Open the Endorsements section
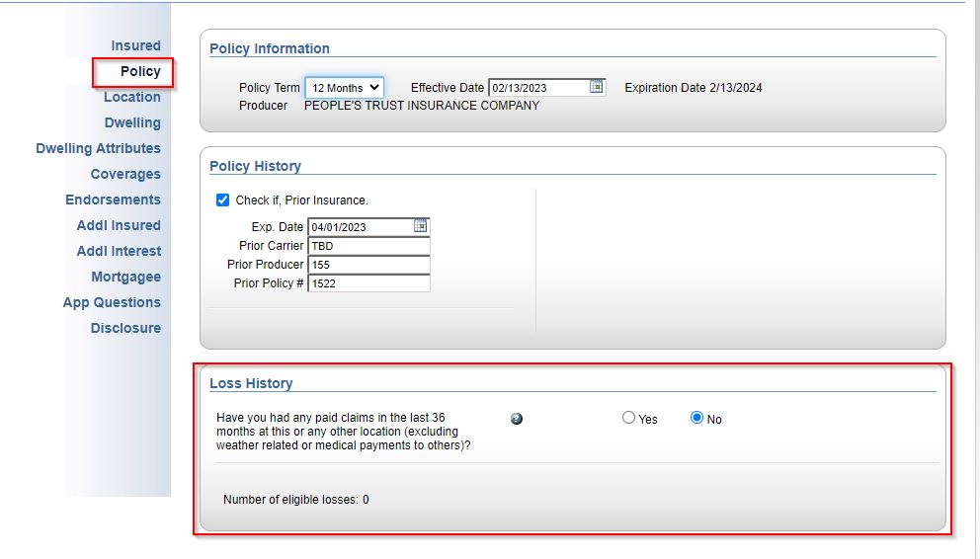Image resolution: width=980 pixels, height=559 pixels. 113,200
